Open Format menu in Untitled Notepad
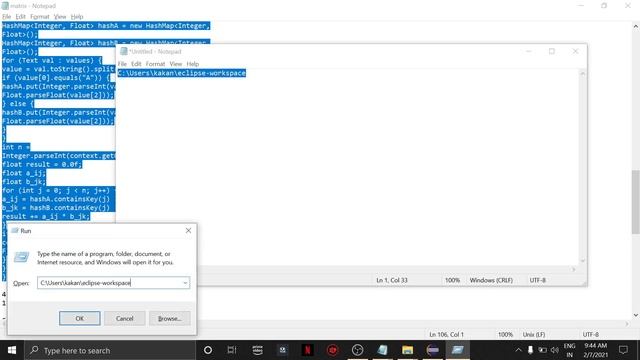The image size is (640, 360). click(x=155, y=64)
